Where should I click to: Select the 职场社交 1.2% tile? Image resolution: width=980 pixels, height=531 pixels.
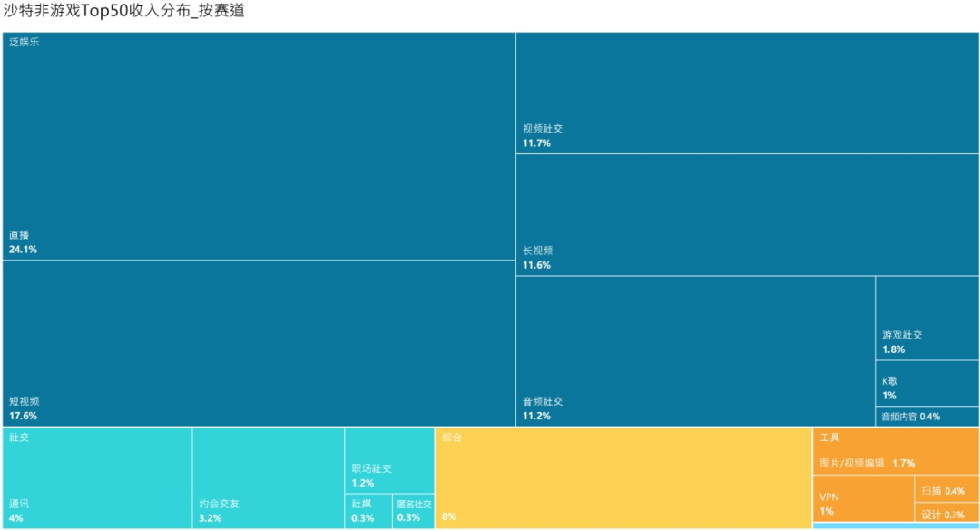click(388, 460)
